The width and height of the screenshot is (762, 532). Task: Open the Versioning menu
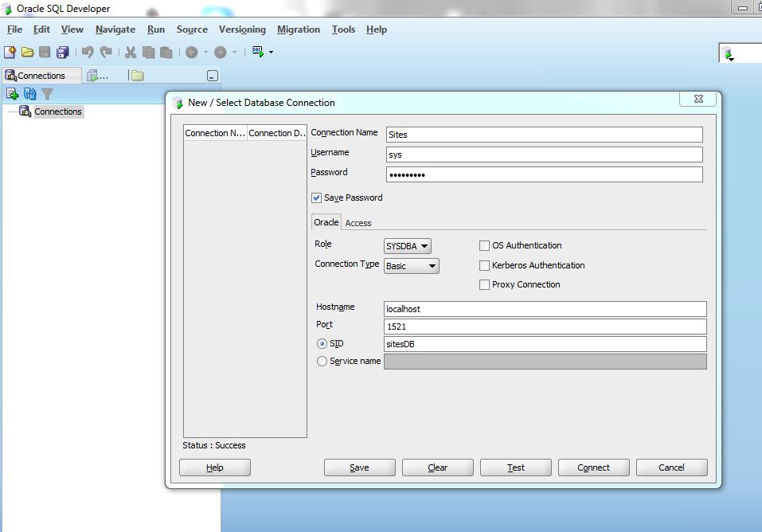click(x=242, y=29)
